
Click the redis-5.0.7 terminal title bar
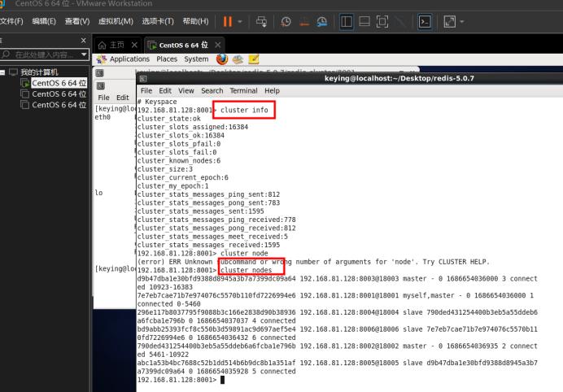399,78
